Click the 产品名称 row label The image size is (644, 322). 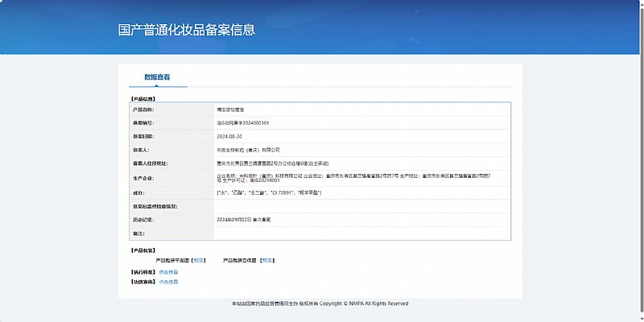pos(142,109)
